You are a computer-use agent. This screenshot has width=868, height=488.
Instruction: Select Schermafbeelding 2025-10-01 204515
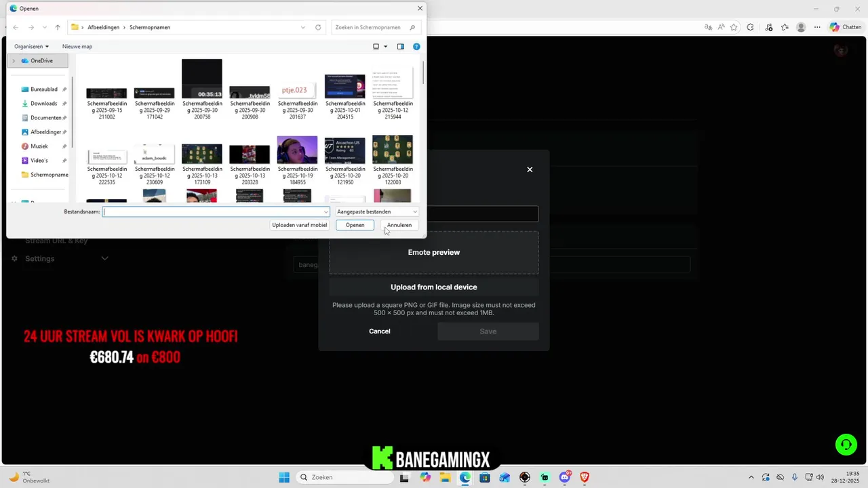[345, 97]
